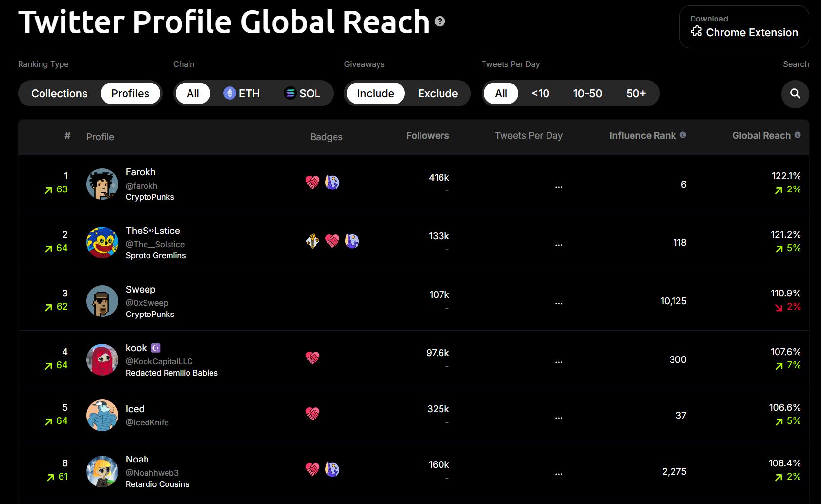
Task: Sort table by Followers column
Action: pyautogui.click(x=427, y=136)
